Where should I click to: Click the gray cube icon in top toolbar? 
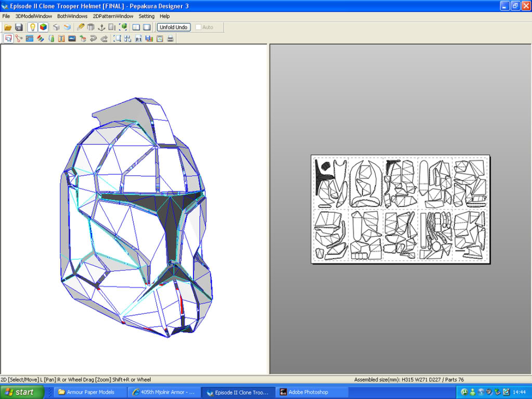(56, 27)
